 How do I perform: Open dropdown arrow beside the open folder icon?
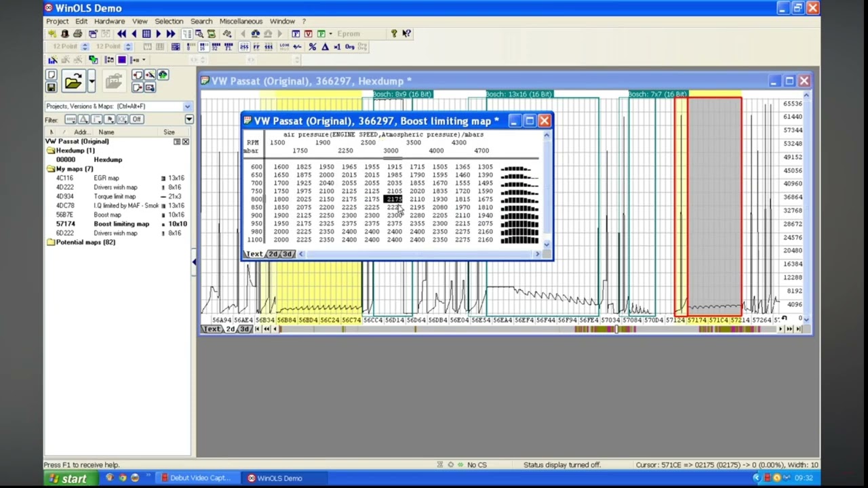91,81
